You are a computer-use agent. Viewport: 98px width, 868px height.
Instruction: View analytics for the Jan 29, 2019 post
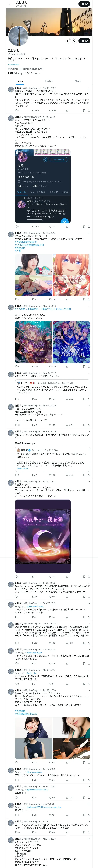pos(67,299)
